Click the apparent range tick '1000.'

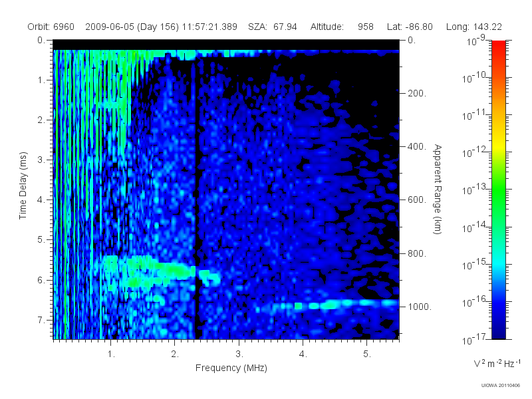420,307
